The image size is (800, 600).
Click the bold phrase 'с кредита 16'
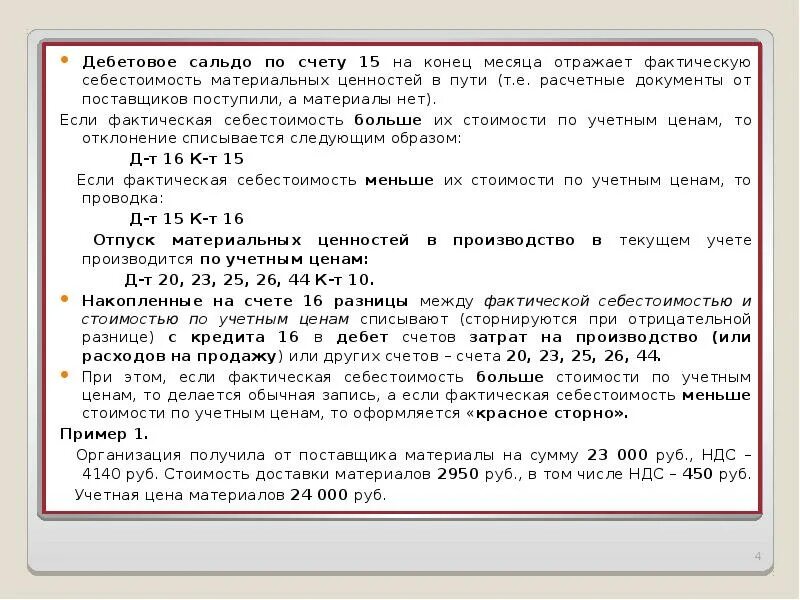point(233,337)
